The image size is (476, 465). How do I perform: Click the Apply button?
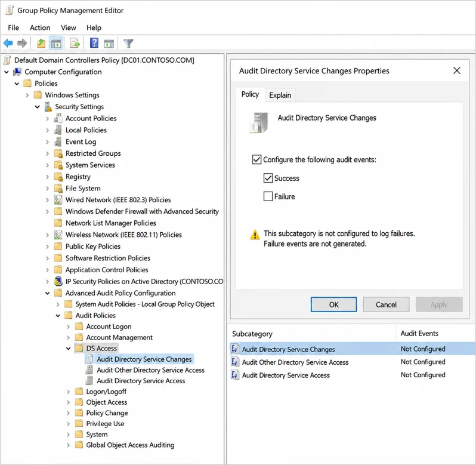coord(439,304)
